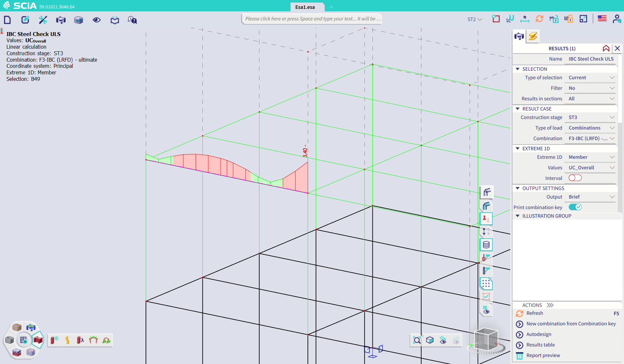Open the help and info icon

pyautogui.click(x=132, y=20)
